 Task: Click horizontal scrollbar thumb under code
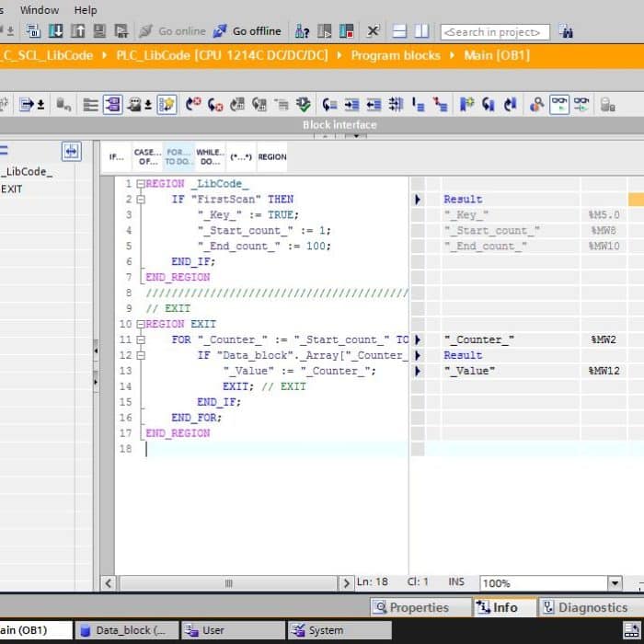[228, 583]
